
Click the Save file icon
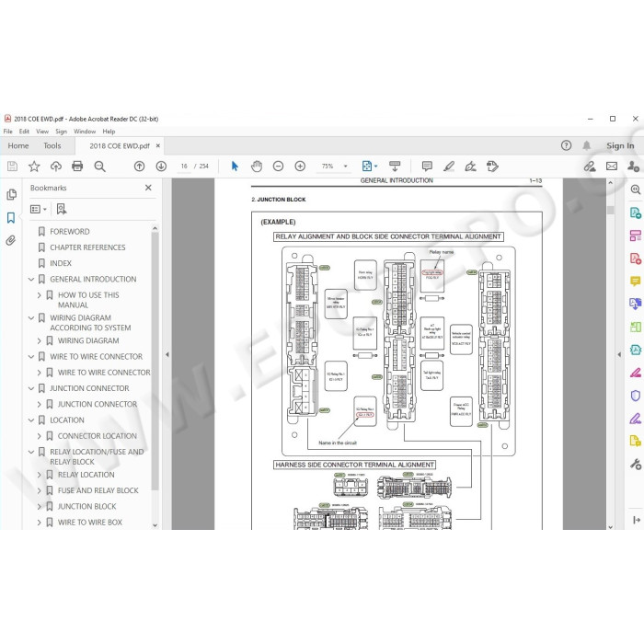click(12, 167)
